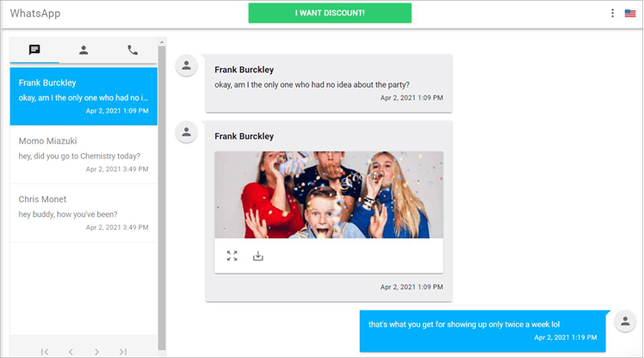Click the chat list vertical scrollbar
The height and width of the screenshot is (358, 644).
pyautogui.click(x=161, y=198)
